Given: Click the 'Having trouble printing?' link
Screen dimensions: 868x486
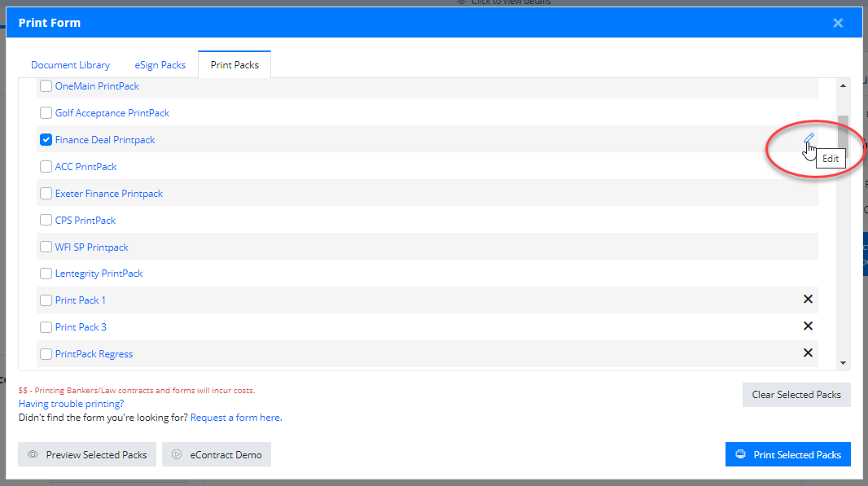Looking at the screenshot, I should click(x=71, y=404).
